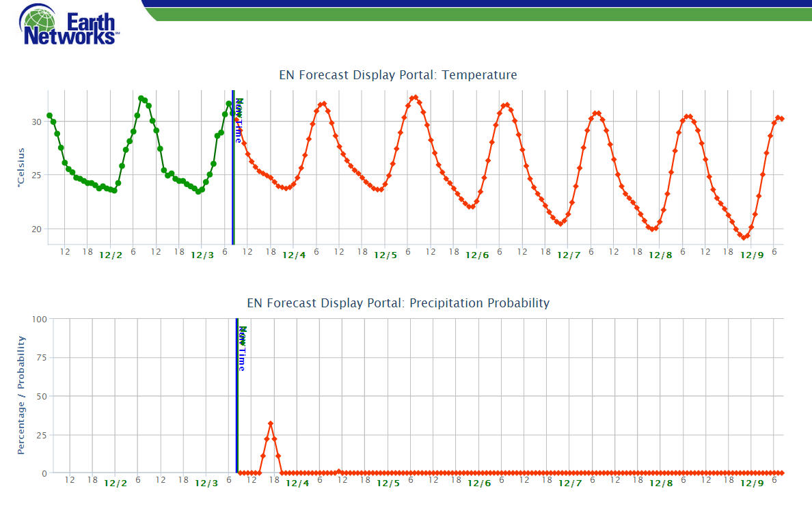This screenshot has height=519, width=812.
Task: Click the 25 value on the Probability axis
Action: [x=42, y=435]
